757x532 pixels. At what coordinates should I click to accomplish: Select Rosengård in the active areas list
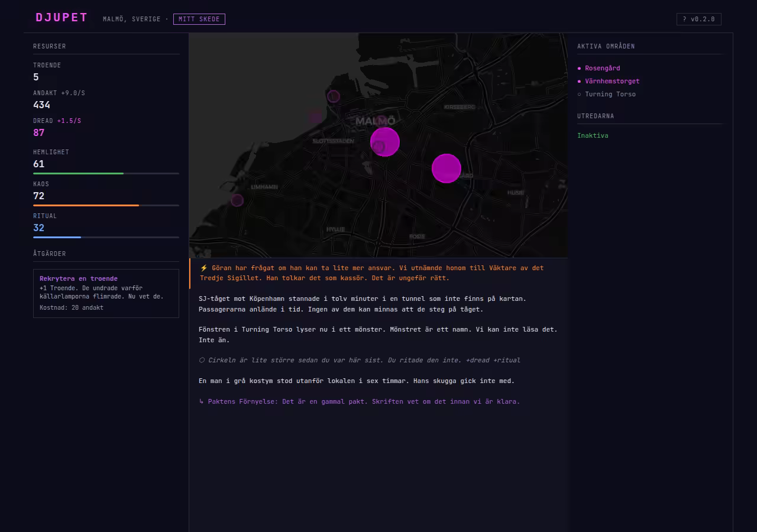coord(603,68)
